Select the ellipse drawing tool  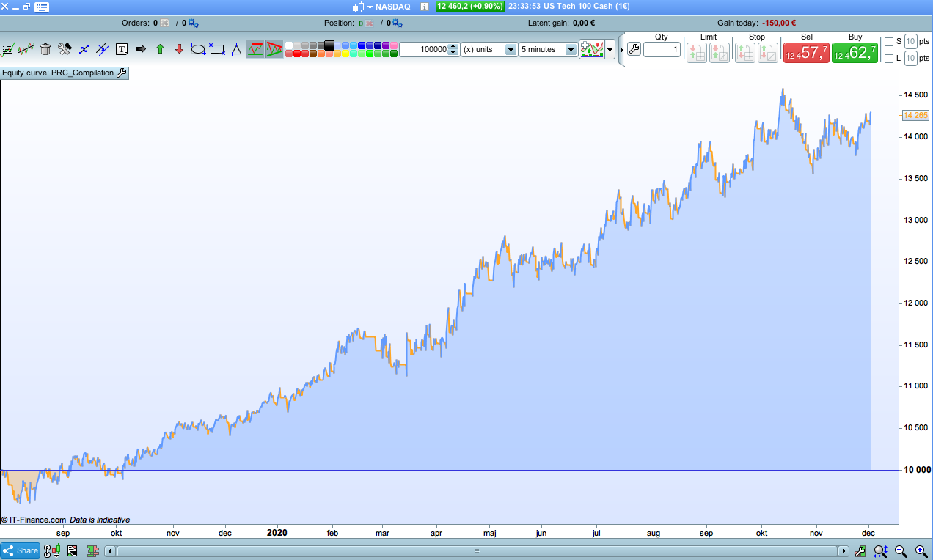pyautogui.click(x=198, y=49)
